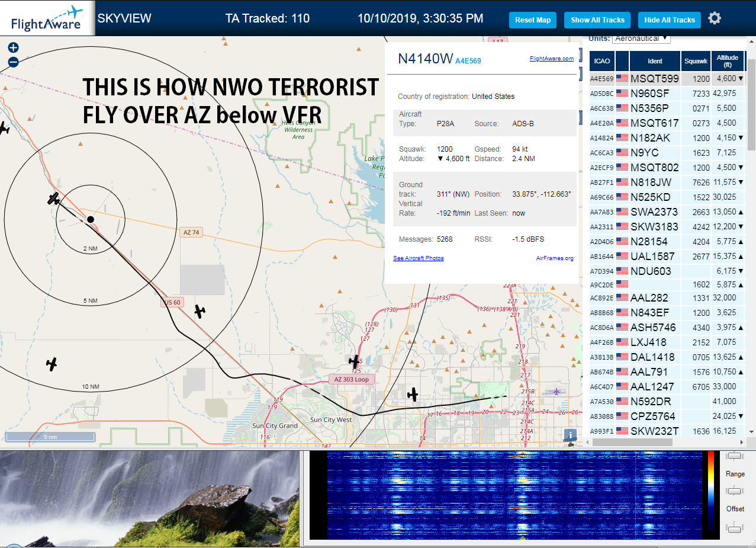
Task: Select the MSQT802 row in the aircraft table
Action: [667, 167]
